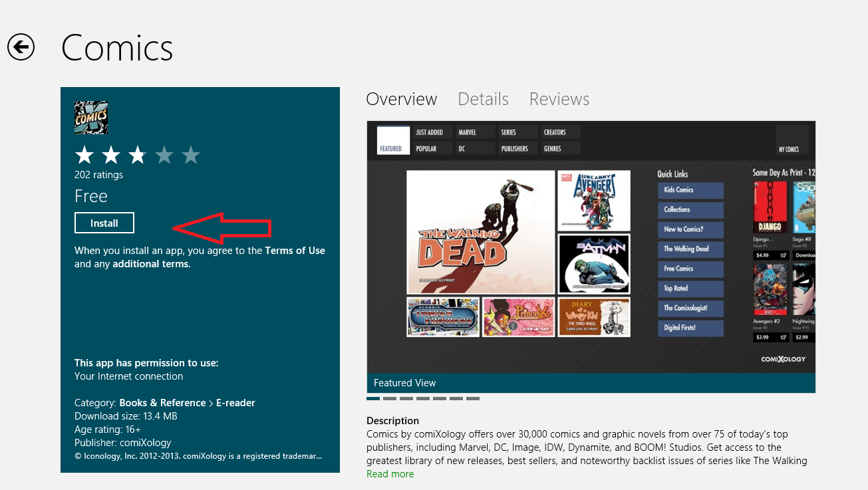Click The Walking Dead quick link
The width and height of the screenshot is (868, 490).
(x=690, y=249)
